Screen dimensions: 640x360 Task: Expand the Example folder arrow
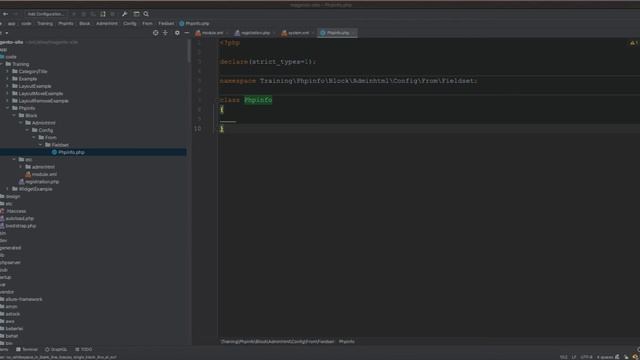pyautogui.click(x=7, y=79)
